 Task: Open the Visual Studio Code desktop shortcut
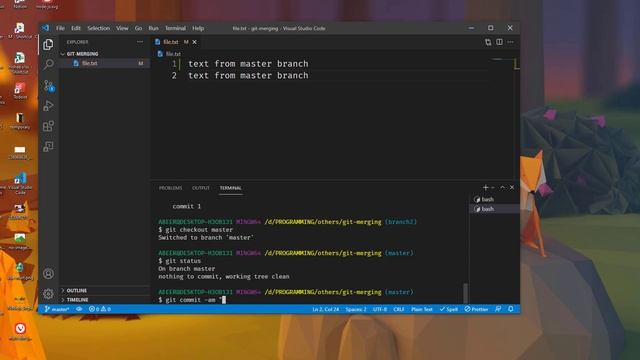(20, 184)
